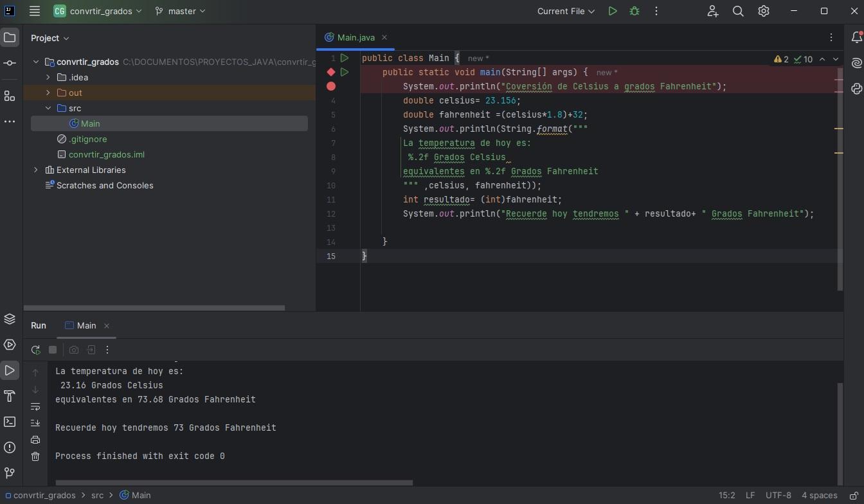Open the Project tool window folder icon

10,38
